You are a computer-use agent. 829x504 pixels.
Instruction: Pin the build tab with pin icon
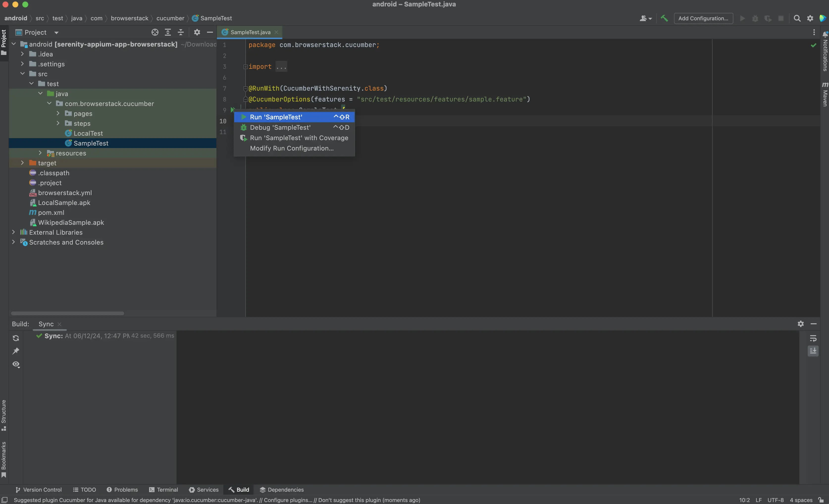(x=16, y=351)
